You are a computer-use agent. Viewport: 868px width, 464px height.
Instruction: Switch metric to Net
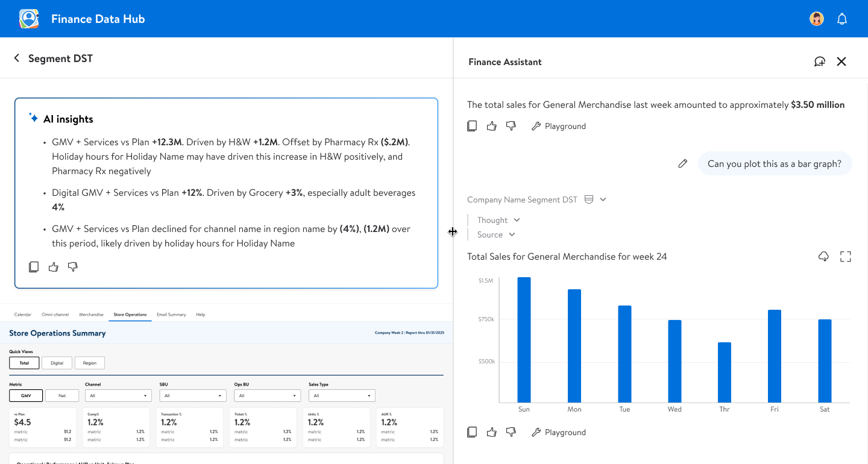pyautogui.click(x=62, y=395)
